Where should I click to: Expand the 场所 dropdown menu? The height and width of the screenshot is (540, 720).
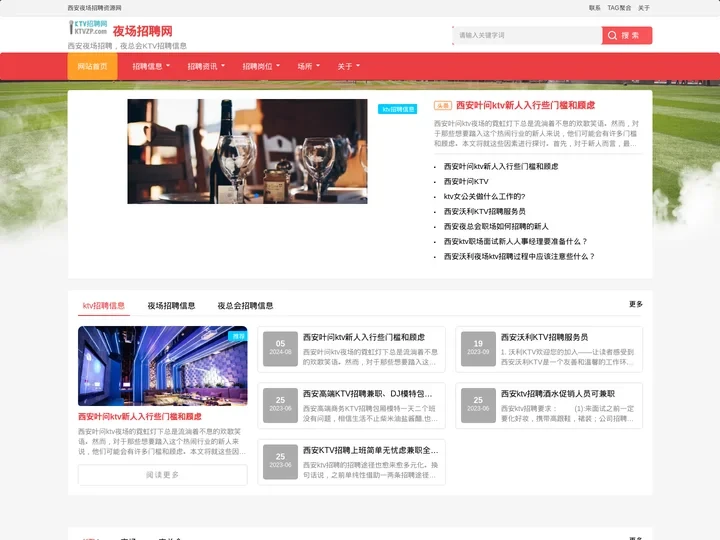click(309, 67)
